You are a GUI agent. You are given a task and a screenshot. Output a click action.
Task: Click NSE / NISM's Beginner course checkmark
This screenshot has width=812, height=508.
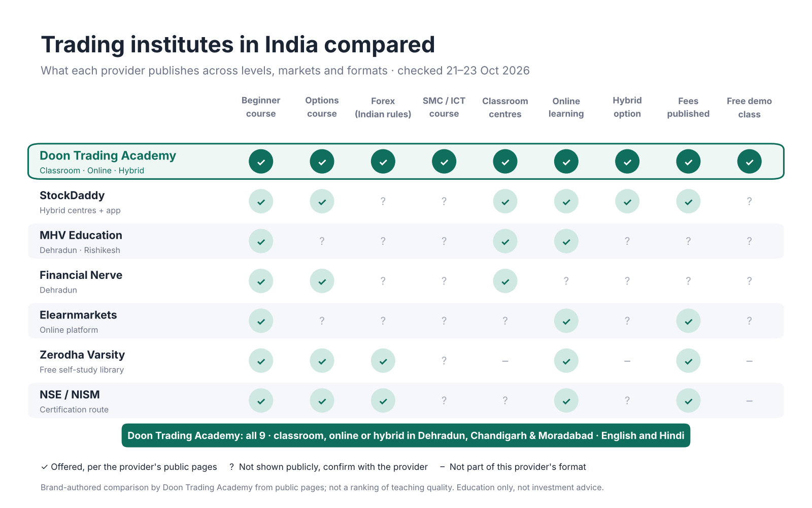point(261,401)
